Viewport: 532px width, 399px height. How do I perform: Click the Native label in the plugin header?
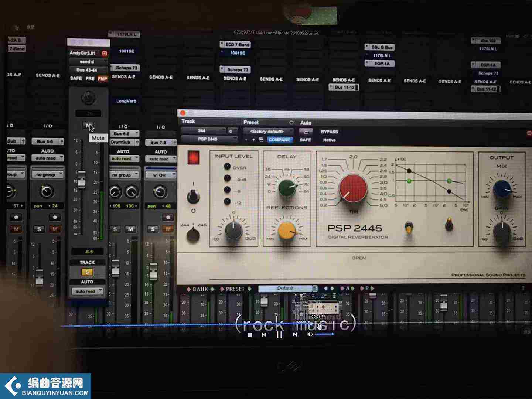[329, 140]
